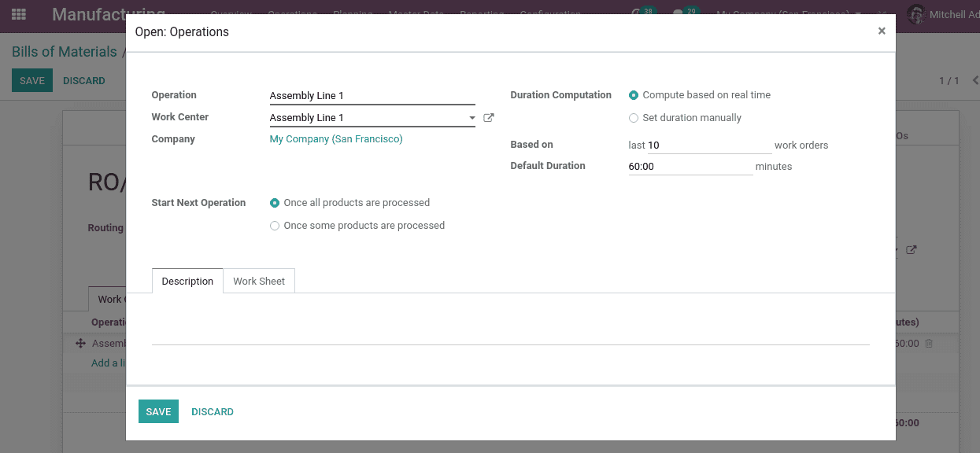This screenshot has width=980, height=453.
Task: Click Mitchell Admin user avatar
Action: pos(915,14)
